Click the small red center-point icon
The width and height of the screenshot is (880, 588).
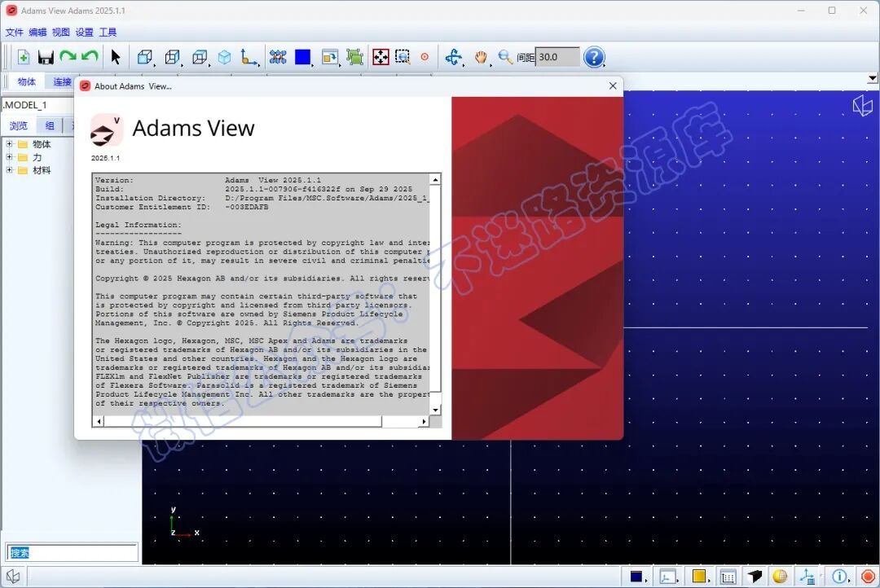coord(425,57)
